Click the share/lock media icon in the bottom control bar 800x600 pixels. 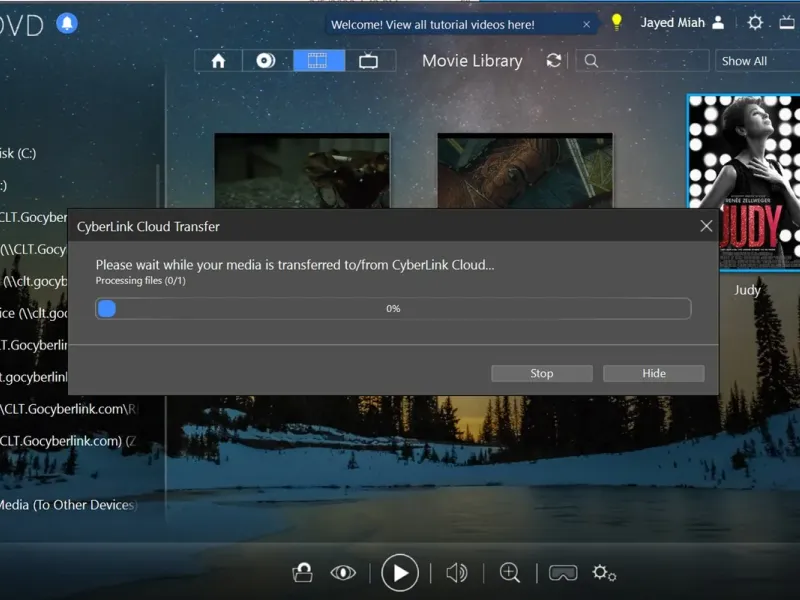coord(303,572)
